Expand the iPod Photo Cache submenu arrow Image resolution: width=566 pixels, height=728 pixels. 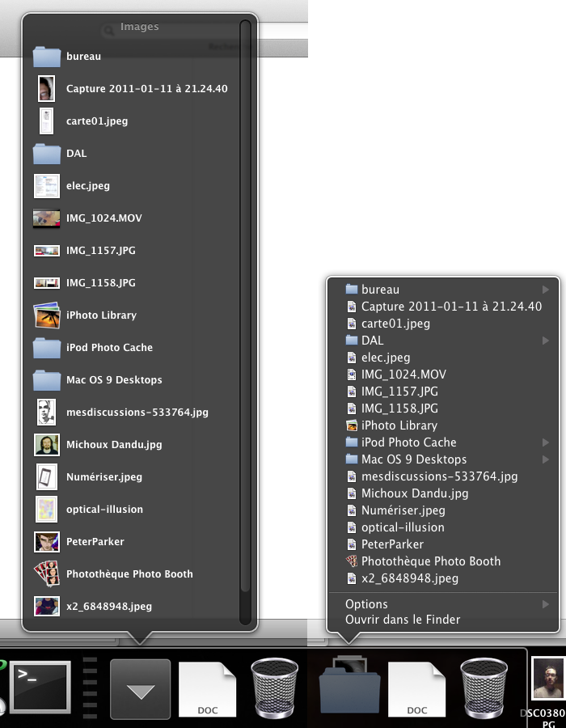pyautogui.click(x=546, y=442)
